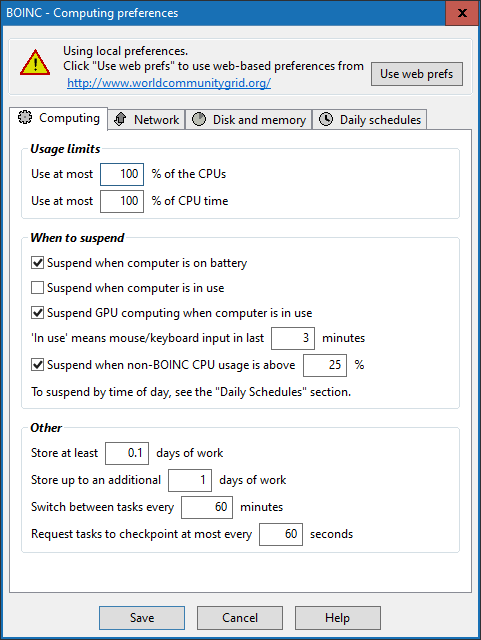481x640 pixels.
Task: Focus the percent of the CPUs field
Action: click(122, 174)
